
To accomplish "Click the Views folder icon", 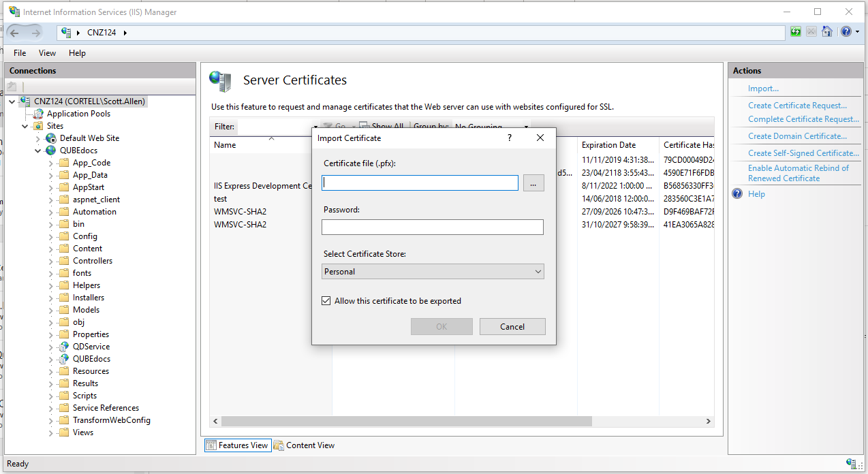I will click(64, 432).
